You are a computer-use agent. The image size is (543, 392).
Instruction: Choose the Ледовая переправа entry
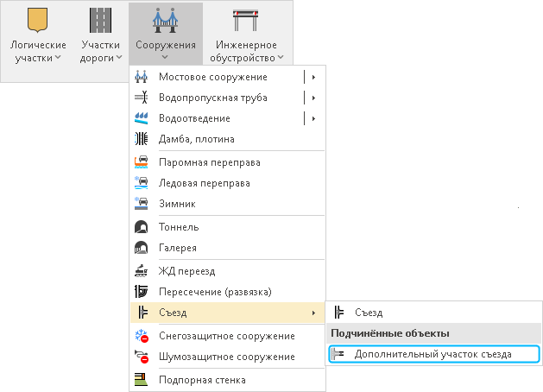228,183
